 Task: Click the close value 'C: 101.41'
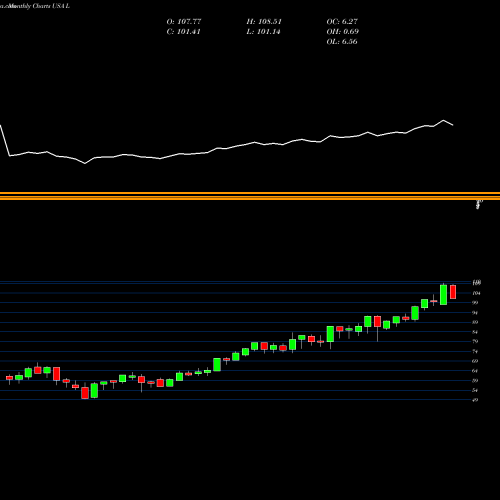[x=183, y=32]
